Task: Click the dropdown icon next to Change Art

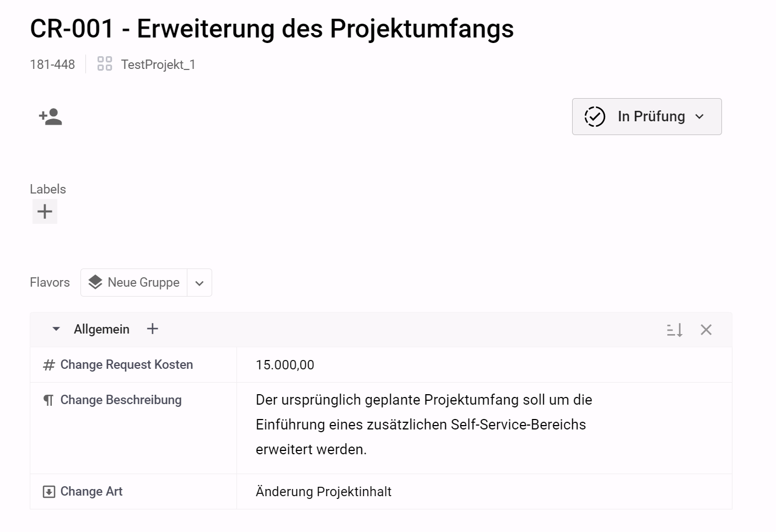Action: click(49, 492)
